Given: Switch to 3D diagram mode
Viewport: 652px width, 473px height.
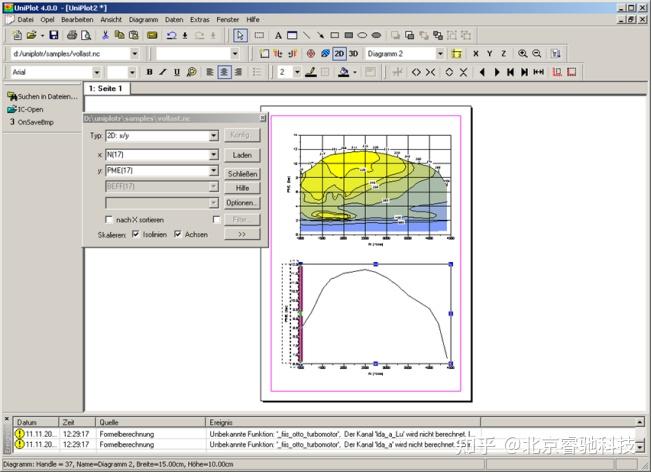Looking at the screenshot, I should pyautogui.click(x=354, y=53).
